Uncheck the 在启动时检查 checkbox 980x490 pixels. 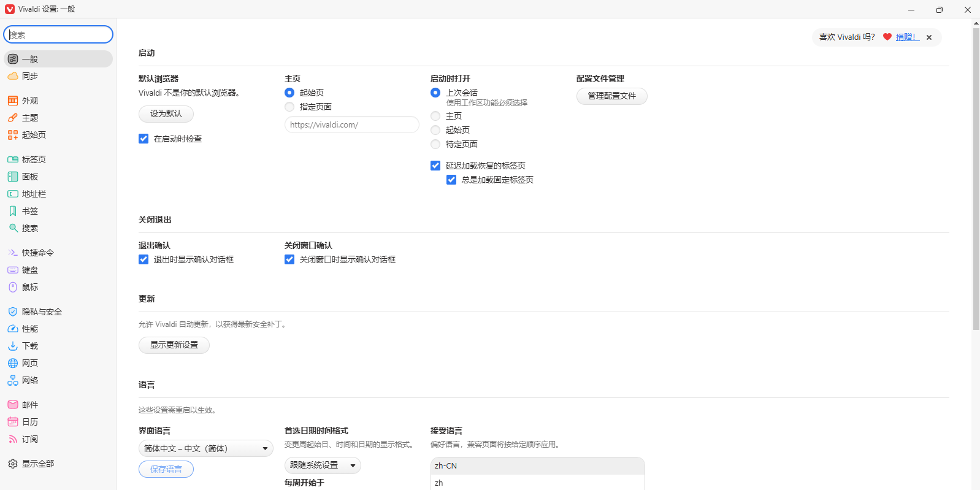click(144, 139)
